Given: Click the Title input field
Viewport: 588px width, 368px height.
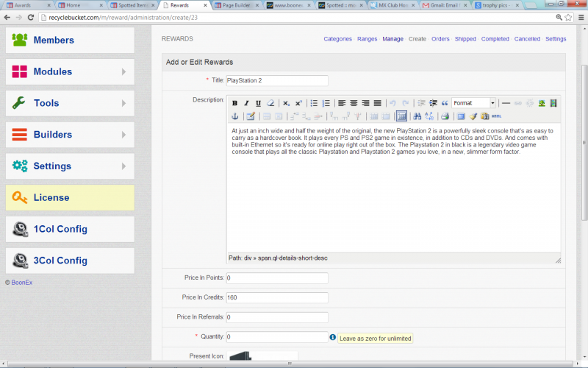Looking at the screenshot, I should pos(277,81).
